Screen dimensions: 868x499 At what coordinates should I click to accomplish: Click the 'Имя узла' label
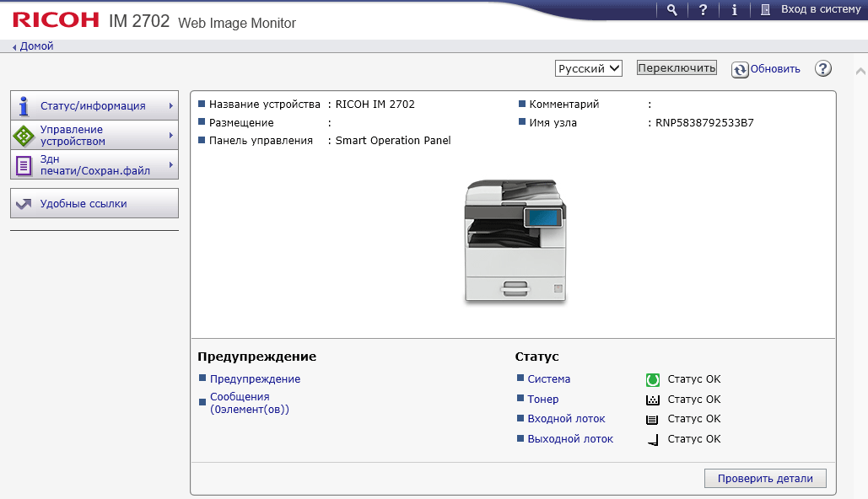point(553,123)
